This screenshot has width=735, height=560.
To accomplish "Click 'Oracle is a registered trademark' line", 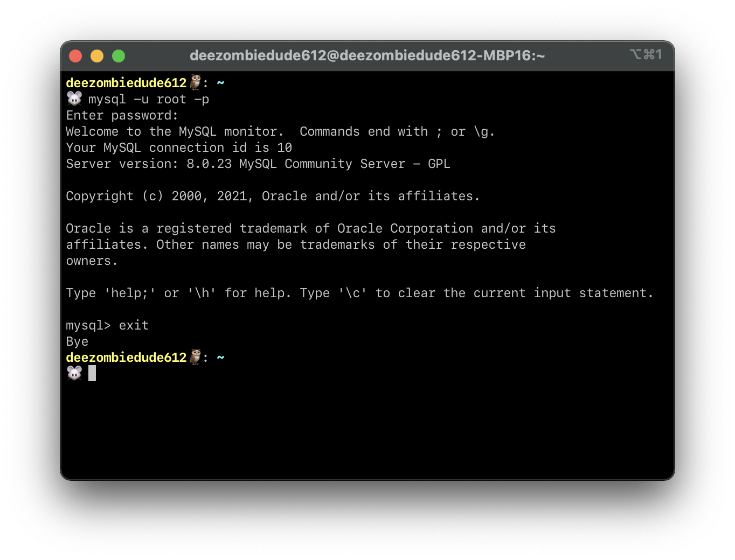I will click(311, 228).
